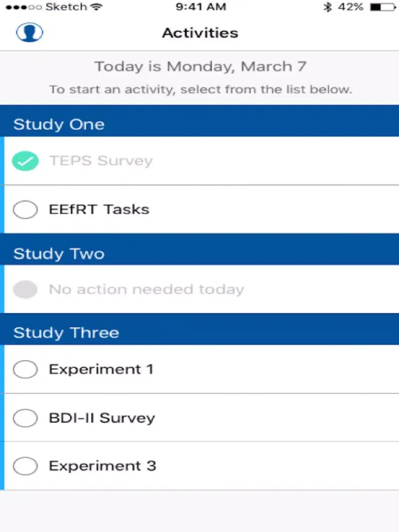The height and width of the screenshot is (532, 399).
Task: Select the Experiment 1 radio circle
Action: [x=25, y=369]
